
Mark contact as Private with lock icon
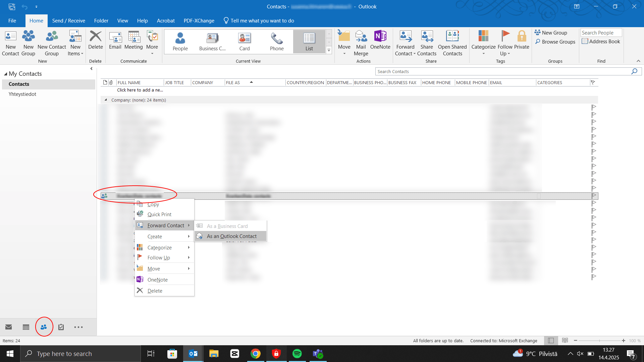522,40
